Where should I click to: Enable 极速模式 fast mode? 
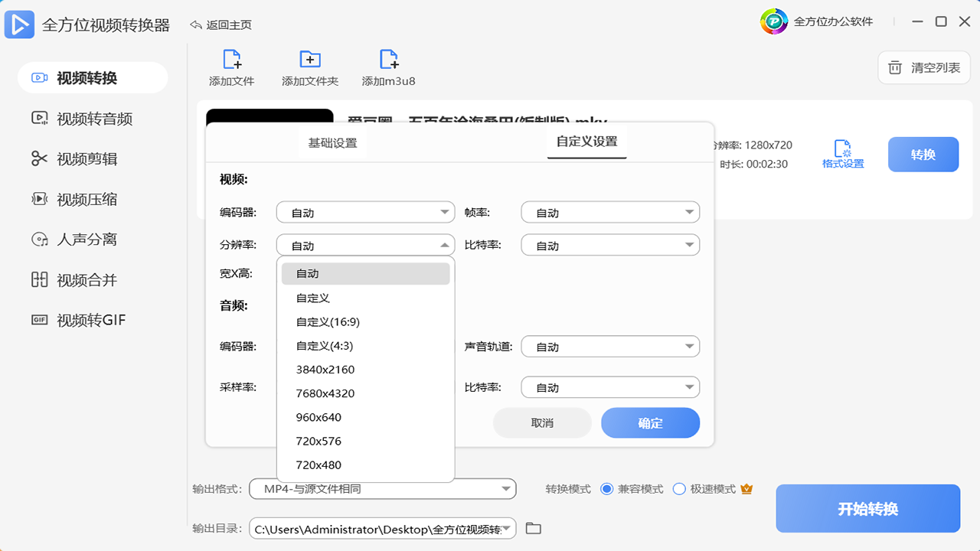(x=678, y=488)
